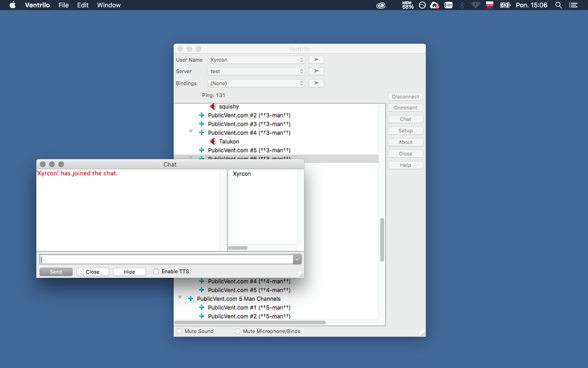Screen dimensions: 588x368
Task: Open Spotlight search icon
Action: click(x=558, y=5)
